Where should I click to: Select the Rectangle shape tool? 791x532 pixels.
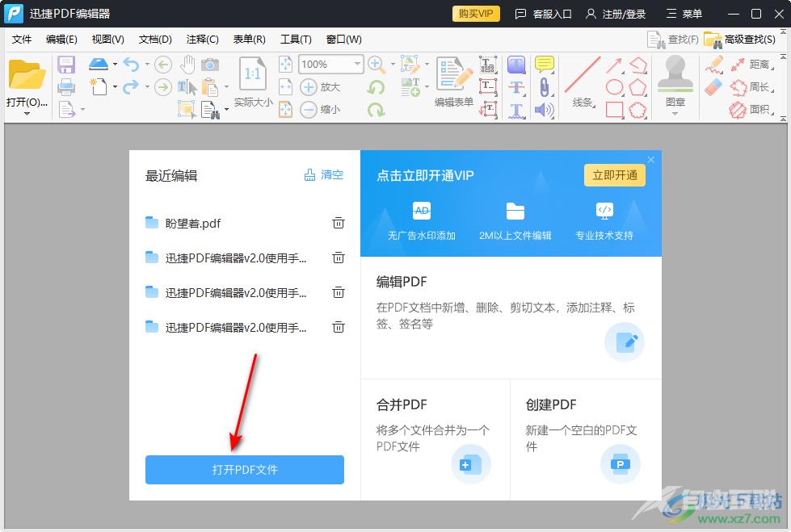(614, 110)
